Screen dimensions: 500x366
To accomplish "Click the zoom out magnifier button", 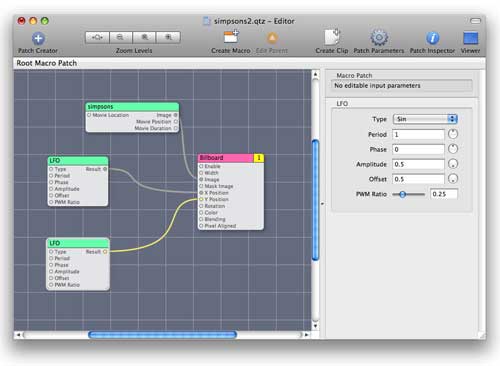I will pyautogui.click(x=120, y=37).
